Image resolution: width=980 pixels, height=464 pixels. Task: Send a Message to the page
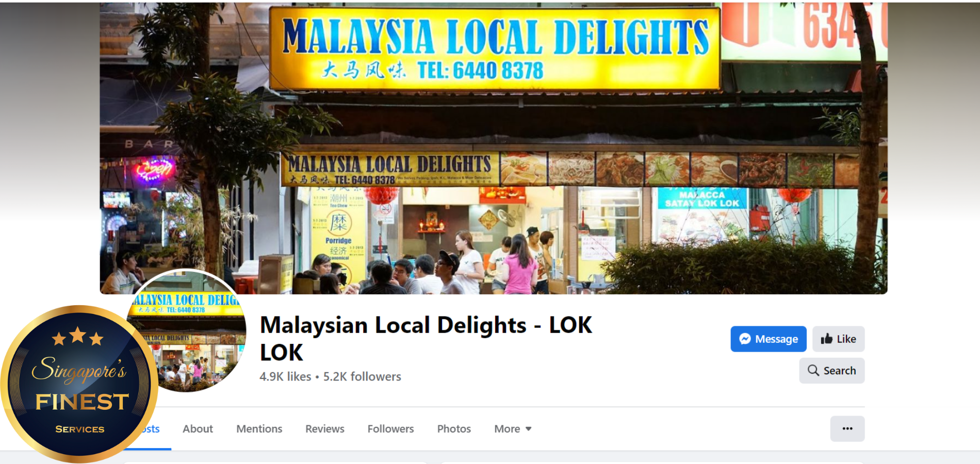click(x=768, y=339)
